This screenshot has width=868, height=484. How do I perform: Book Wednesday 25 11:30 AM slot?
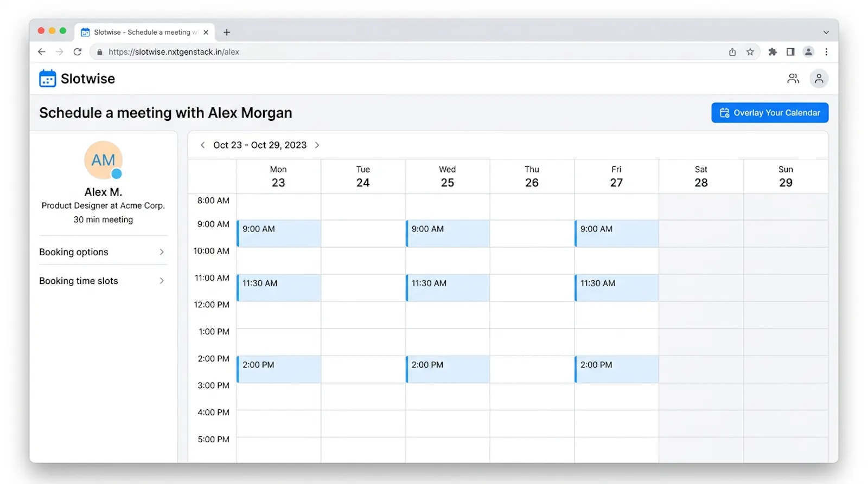[x=448, y=288]
